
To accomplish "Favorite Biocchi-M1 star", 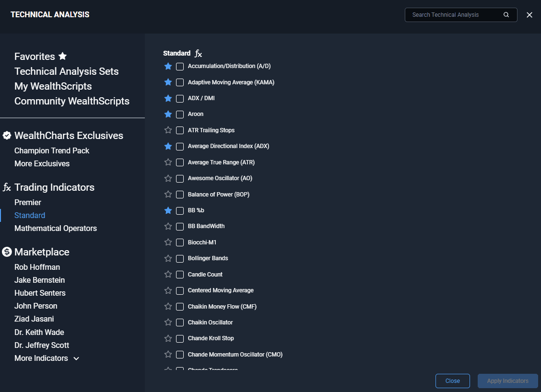I will [168, 242].
